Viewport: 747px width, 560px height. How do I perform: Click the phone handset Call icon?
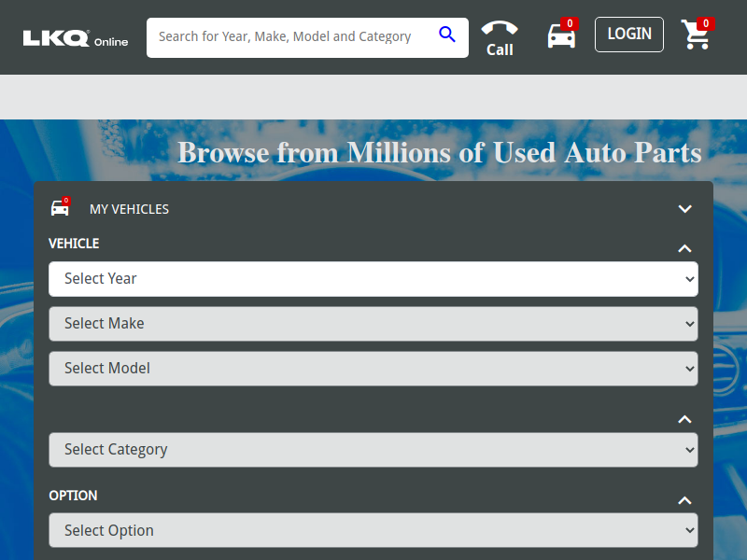[x=500, y=28]
